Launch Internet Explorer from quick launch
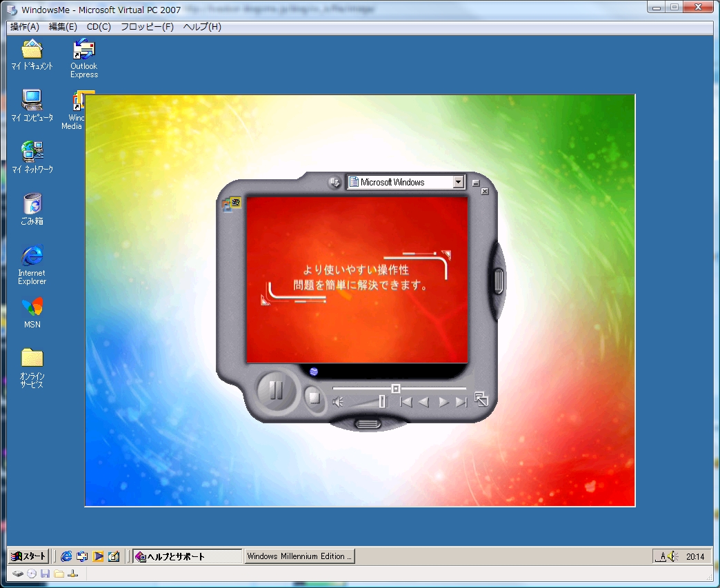The height and width of the screenshot is (588, 720). click(67, 556)
